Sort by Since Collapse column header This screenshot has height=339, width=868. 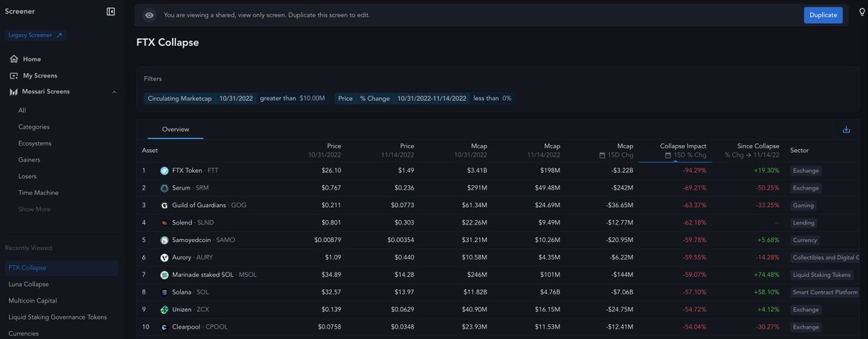coord(752,150)
